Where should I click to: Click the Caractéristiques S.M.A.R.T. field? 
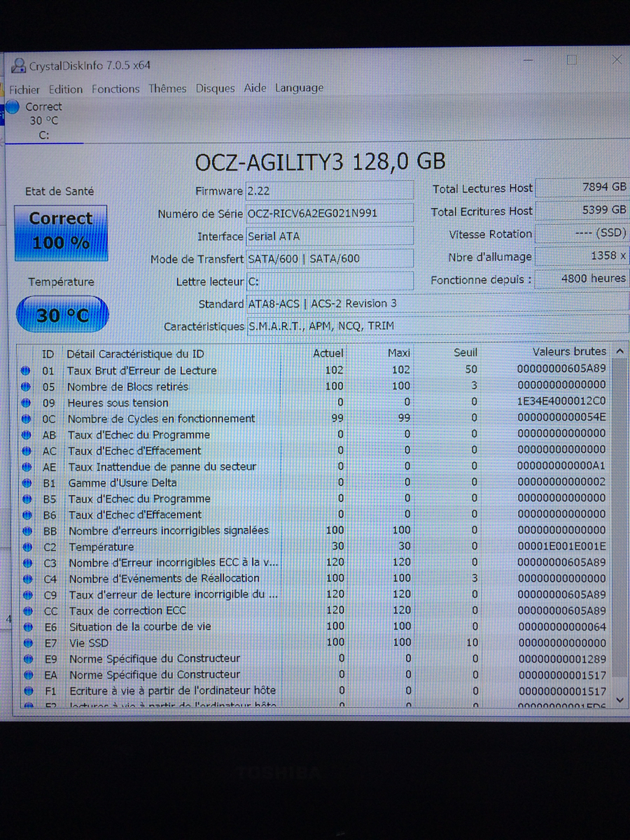pyautogui.click(x=437, y=326)
